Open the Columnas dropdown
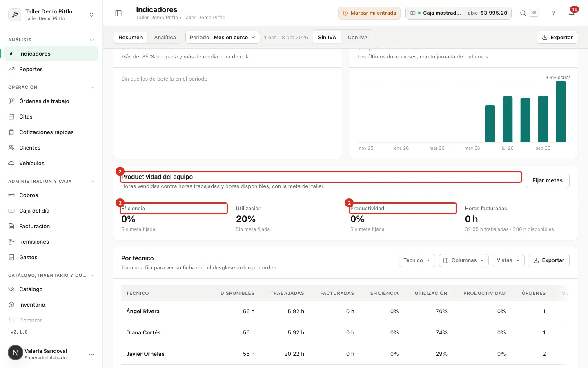 click(463, 260)
